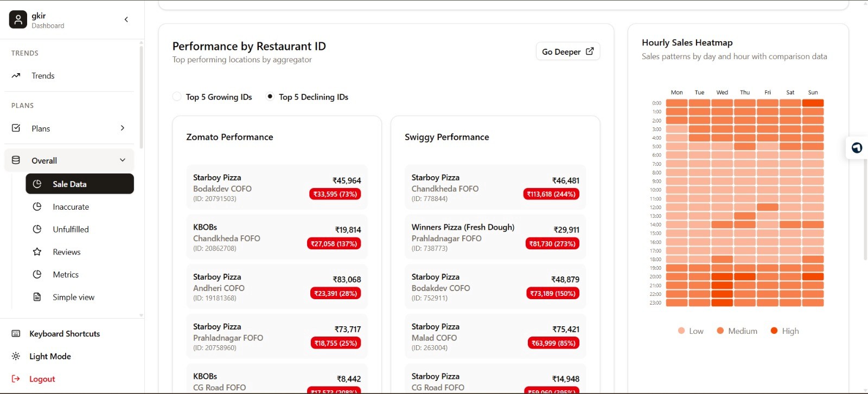Click the Light Mode sun icon
The width and height of the screenshot is (868, 394).
click(16, 357)
